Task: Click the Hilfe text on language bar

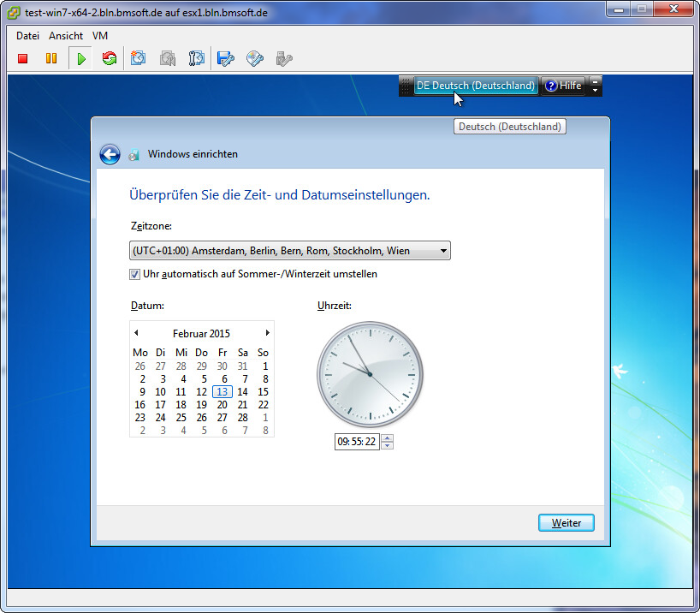Action: (x=571, y=86)
